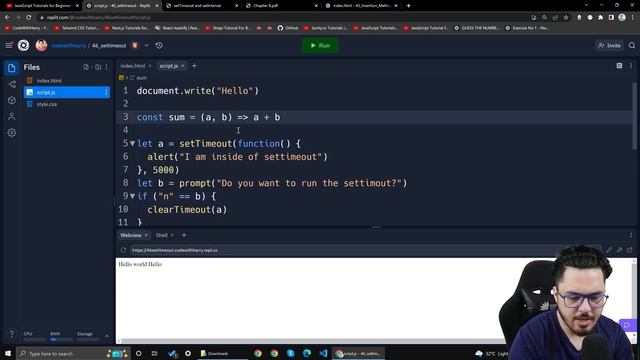Open the user profile avatar

point(41,45)
